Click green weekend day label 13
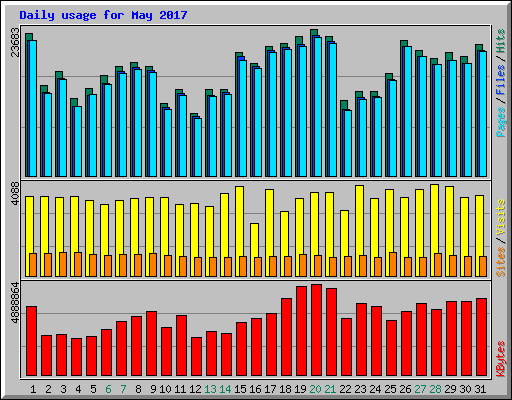Image resolution: width=512 pixels, height=400 pixels. click(210, 389)
